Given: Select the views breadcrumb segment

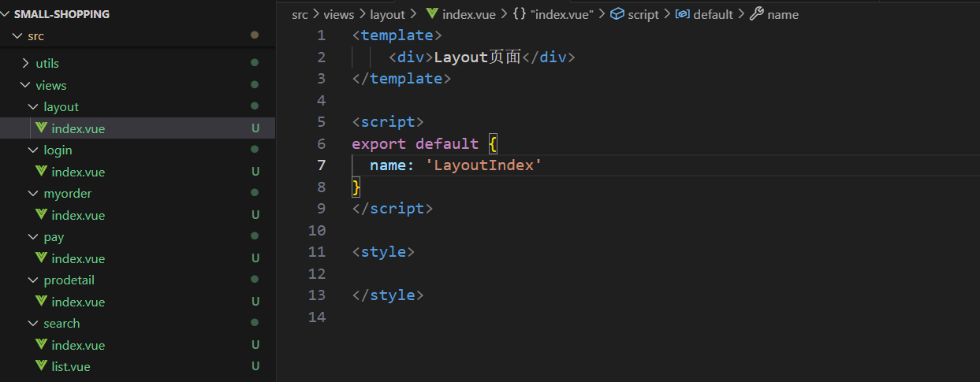Looking at the screenshot, I should (339, 14).
